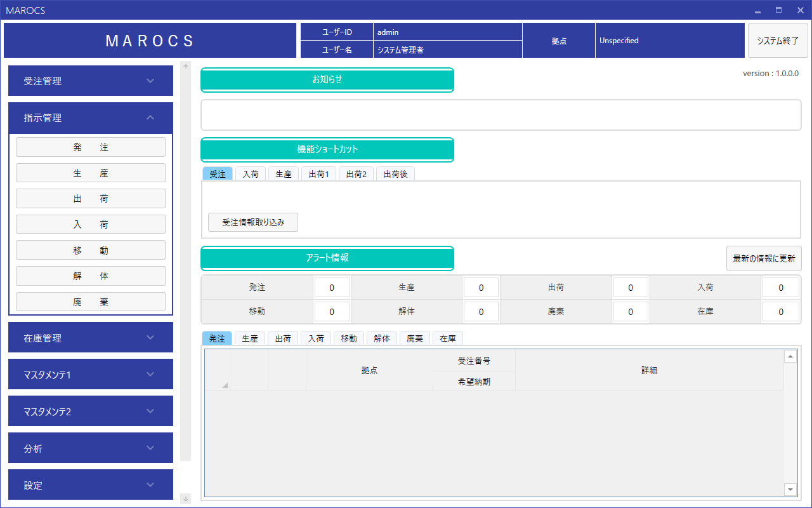Open the 発注 instruction screen
This screenshot has width=812, height=508.
[x=91, y=147]
